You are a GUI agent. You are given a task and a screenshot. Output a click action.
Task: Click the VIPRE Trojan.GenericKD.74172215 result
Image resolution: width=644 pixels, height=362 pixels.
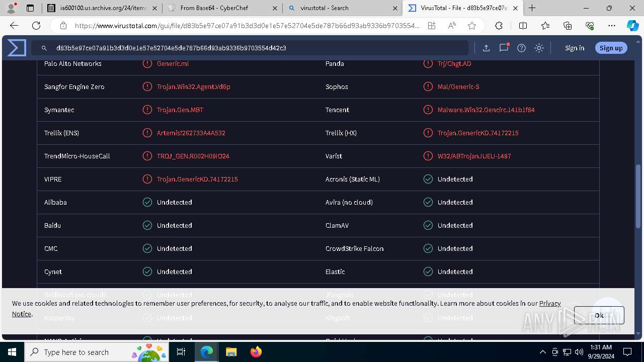pyautogui.click(x=197, y=179)
